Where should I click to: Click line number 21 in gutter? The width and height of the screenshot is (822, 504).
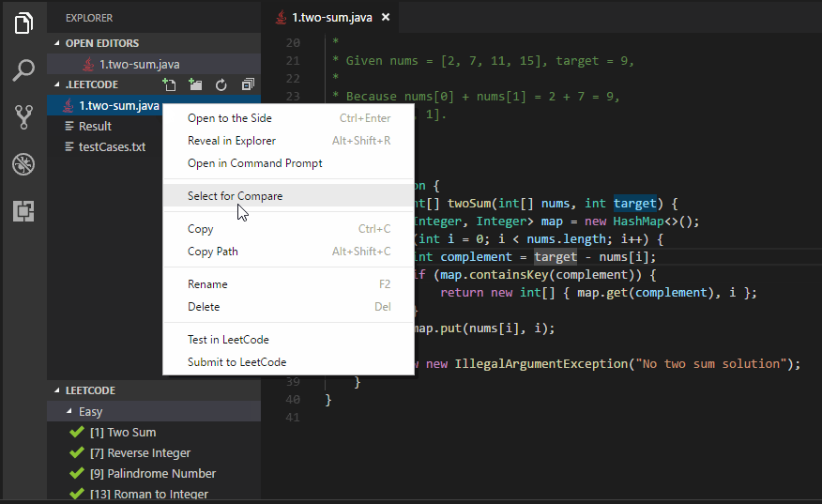click(293, 61)
